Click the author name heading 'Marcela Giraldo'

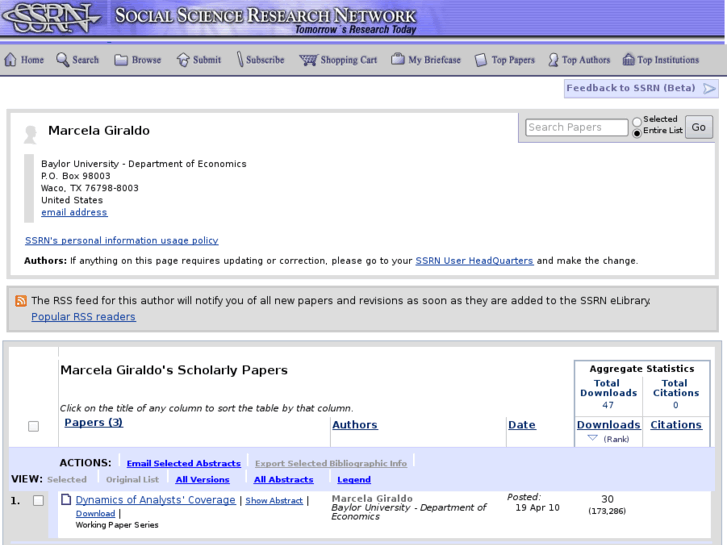pos(99,130)
